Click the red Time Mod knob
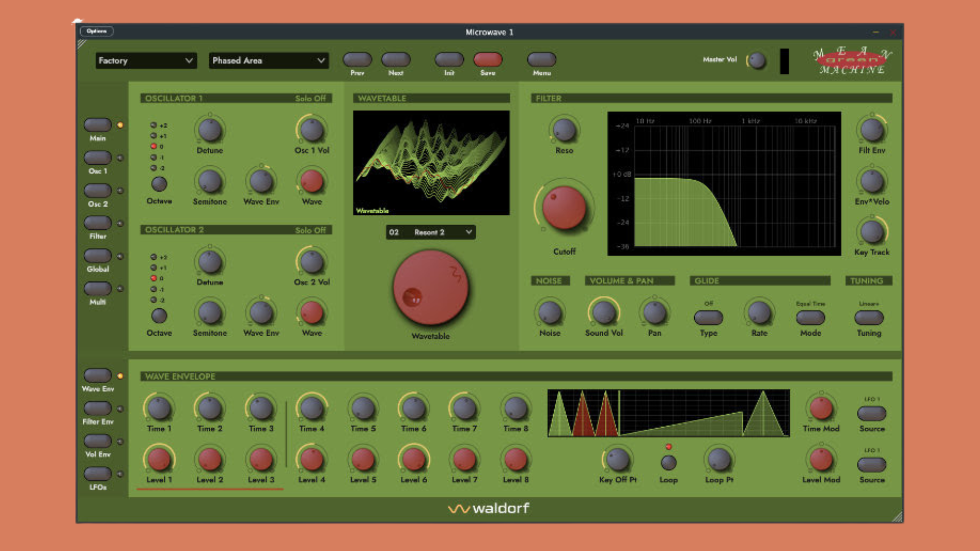This screenshot has width=980, height=551. pos(821,408)
